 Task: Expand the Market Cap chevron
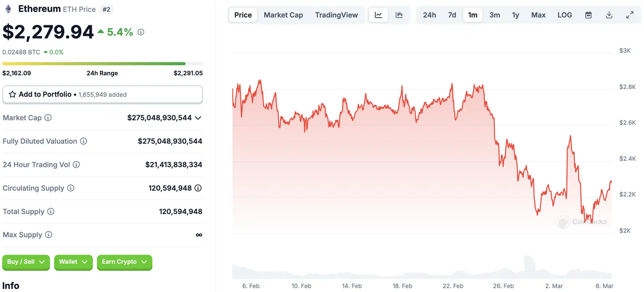click(x=198, y=118)
